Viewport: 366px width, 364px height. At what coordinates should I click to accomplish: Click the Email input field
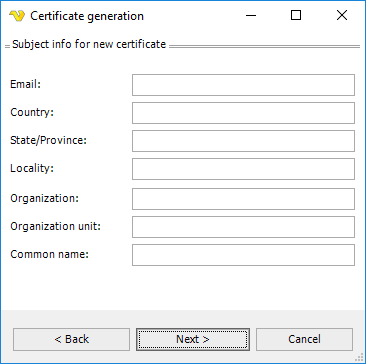point(243,85)
